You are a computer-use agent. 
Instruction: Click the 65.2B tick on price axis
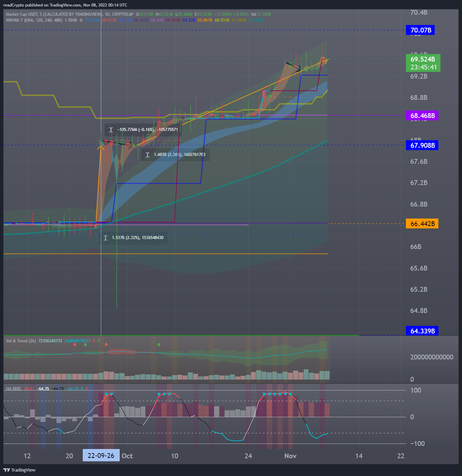[419, 289]
